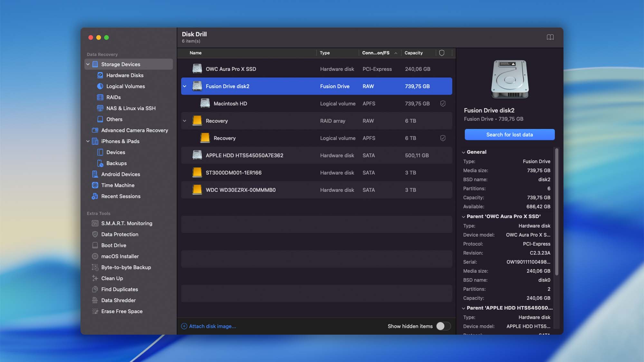The image size is (644, 362).
Task: Select Hardware Disks in the sidebar
Action: pyautogui.click(x=124, y=75)
